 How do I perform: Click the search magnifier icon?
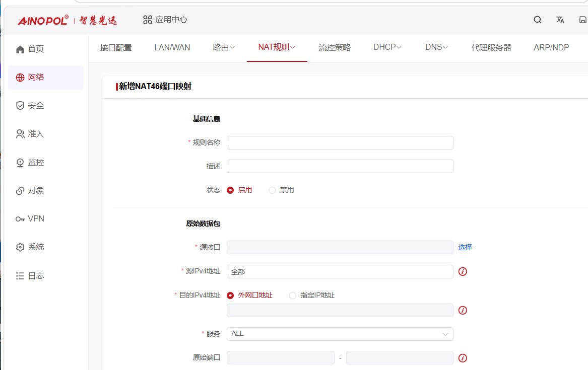538,20
